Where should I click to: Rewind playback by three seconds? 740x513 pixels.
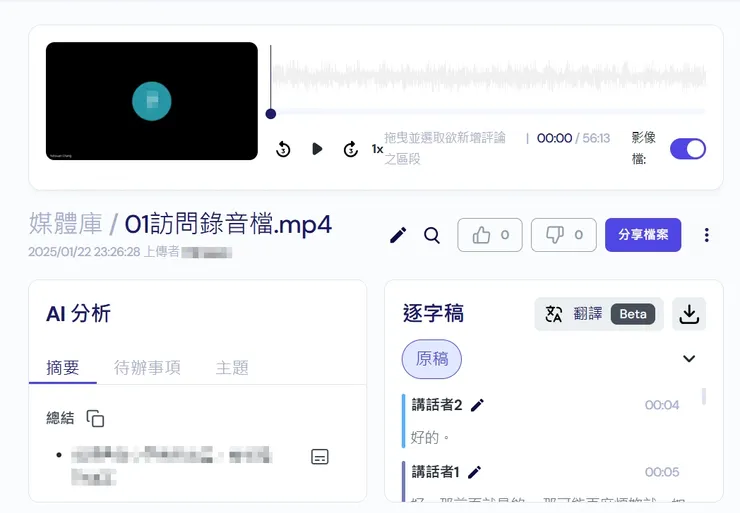(283, 150)
